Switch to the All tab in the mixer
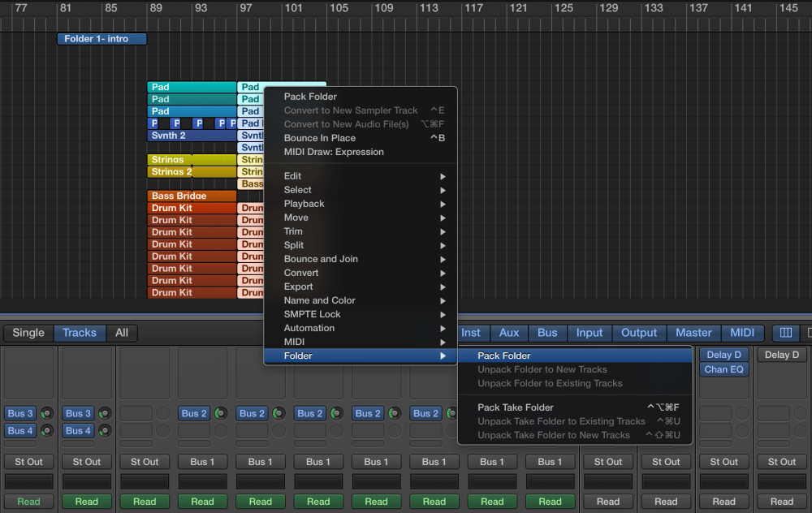This screenshot has height=513, width=812. (x=122, y=333)
